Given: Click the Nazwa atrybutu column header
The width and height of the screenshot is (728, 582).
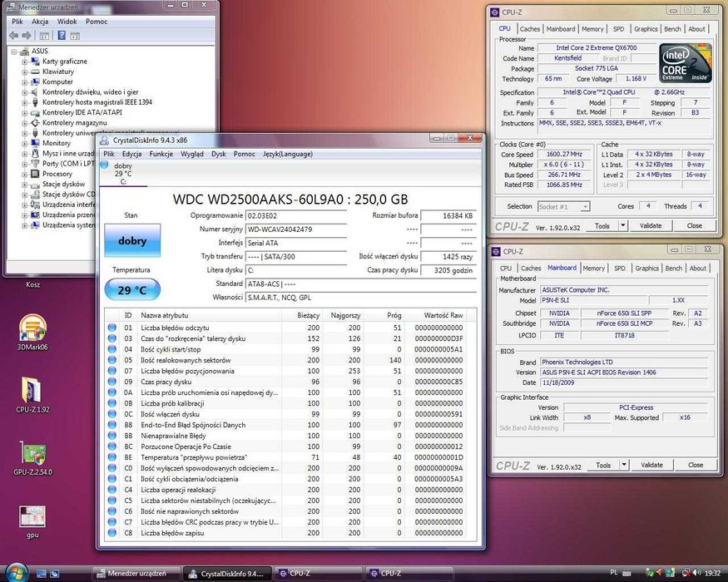Looking at the screenshot, I should (x=210, y=315).
